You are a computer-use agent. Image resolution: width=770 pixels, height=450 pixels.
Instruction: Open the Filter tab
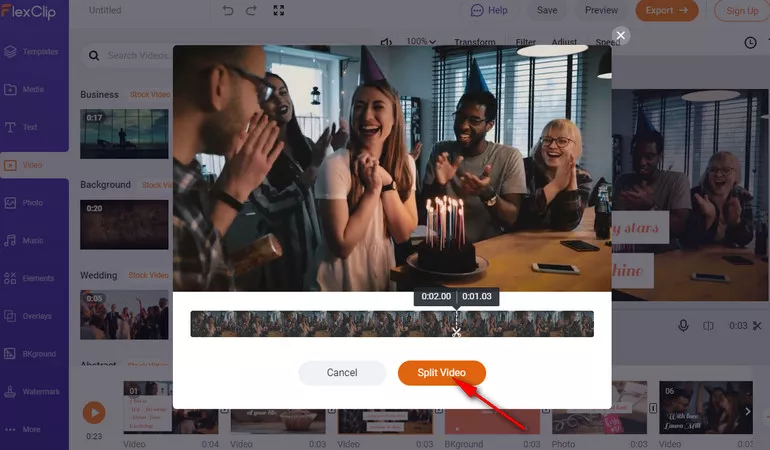[x=525, y=42]
